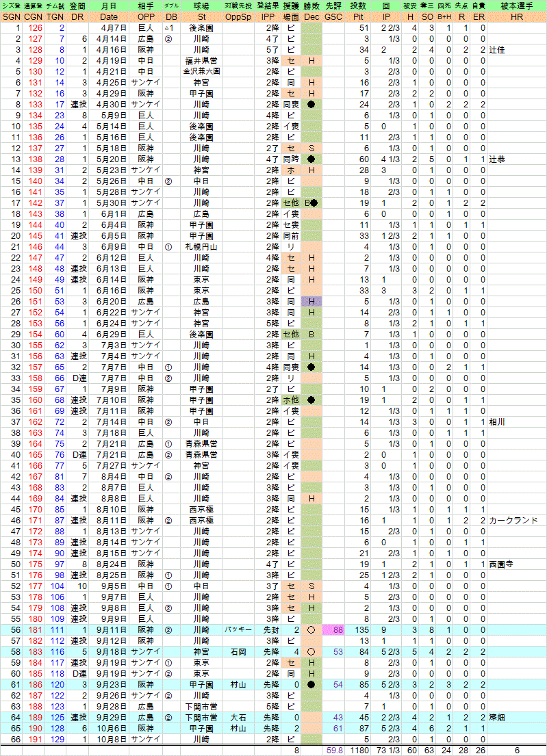
Task: Click the TGN value 129
Action: point(57,740)
